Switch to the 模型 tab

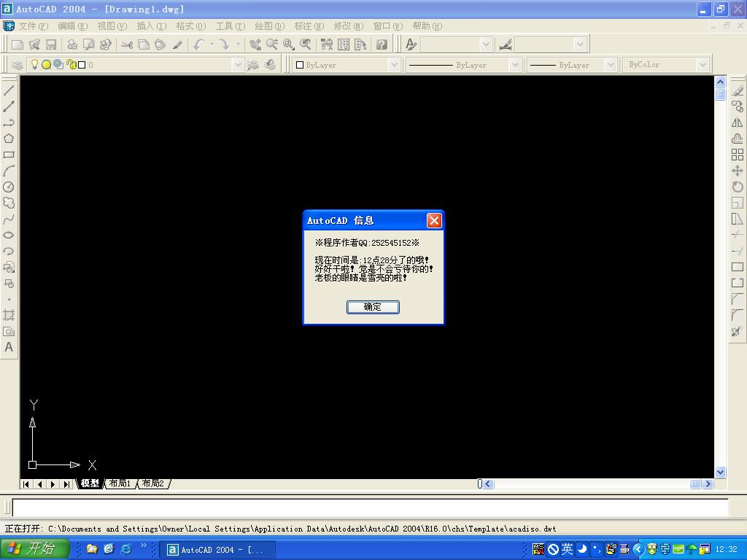[90, 483]
